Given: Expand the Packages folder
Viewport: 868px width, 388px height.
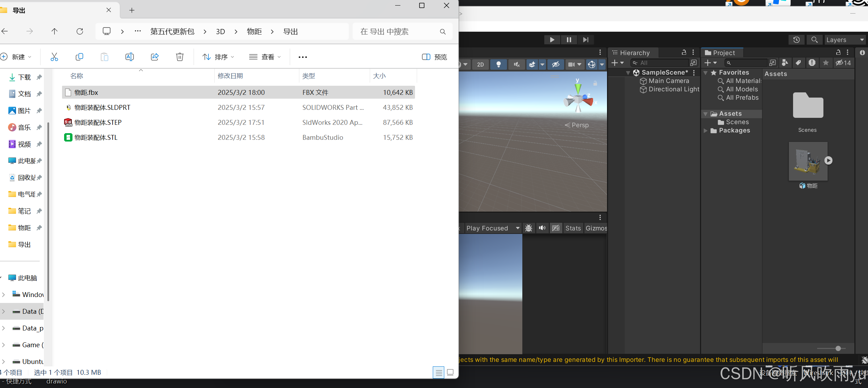Looking at the screenshot, I should [x=705, y=131].
